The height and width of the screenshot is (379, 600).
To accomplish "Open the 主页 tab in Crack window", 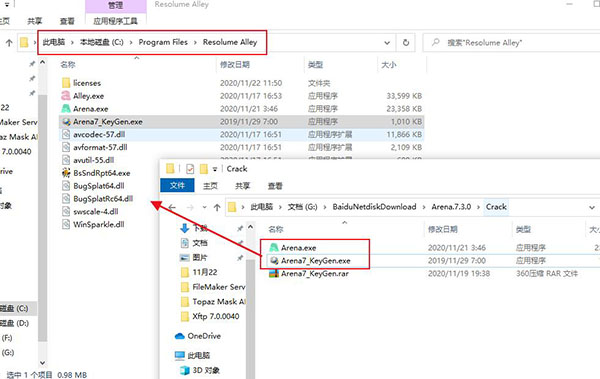I will coord(210,186).
